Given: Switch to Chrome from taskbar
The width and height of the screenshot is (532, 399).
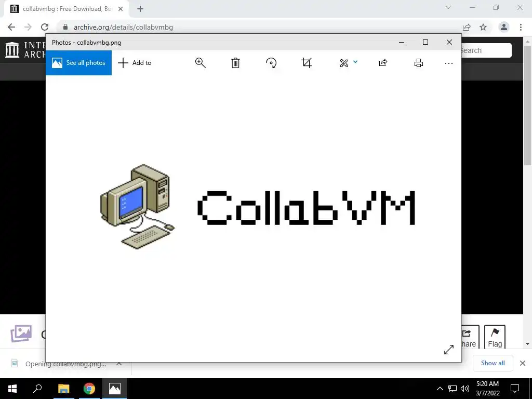Looking at the screenshot, I should (89, 389).
